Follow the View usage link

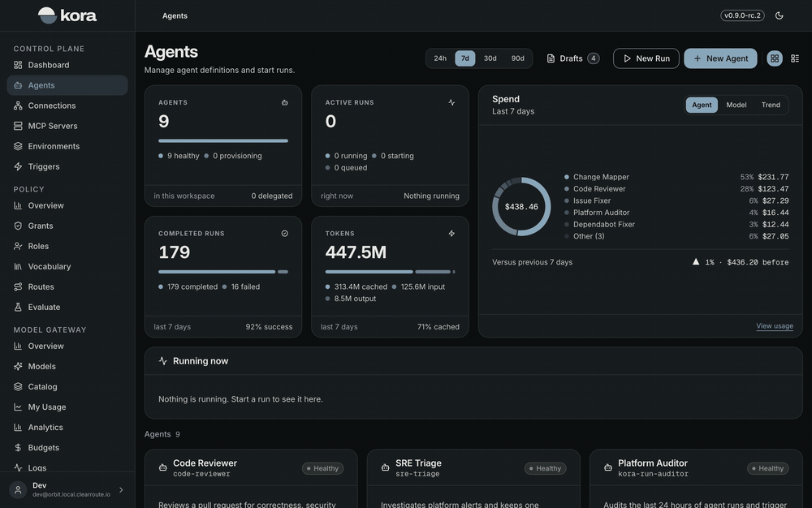774,326
